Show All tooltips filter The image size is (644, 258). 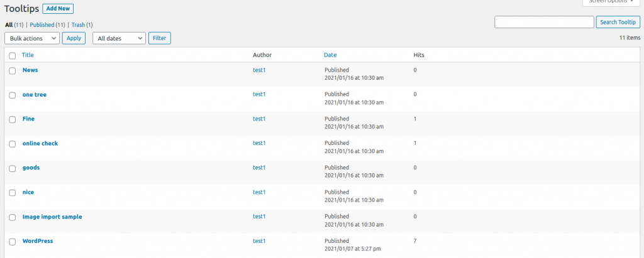(9, 24)
